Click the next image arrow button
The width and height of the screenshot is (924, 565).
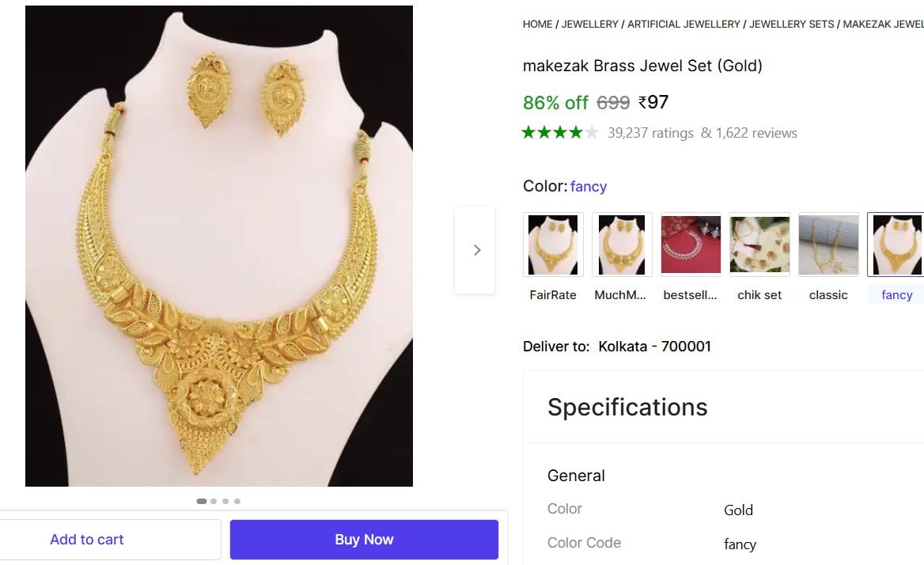click(476, 250)
